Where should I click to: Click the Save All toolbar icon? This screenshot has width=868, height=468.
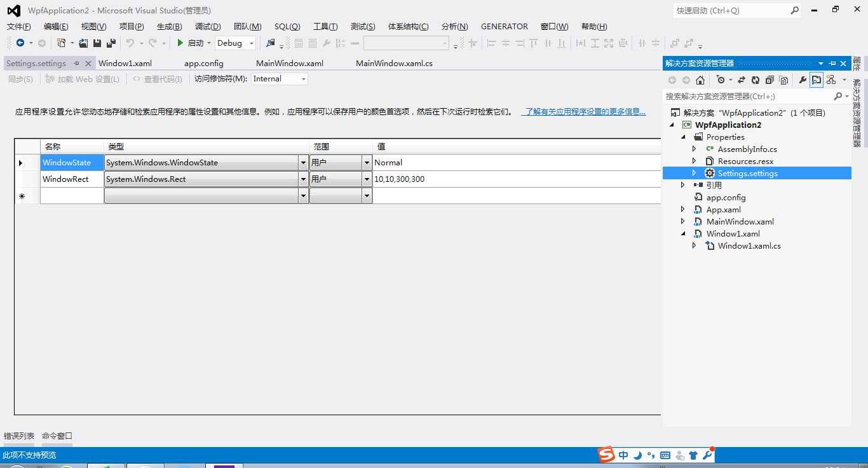pyautogui.click(x=111, y=43)
